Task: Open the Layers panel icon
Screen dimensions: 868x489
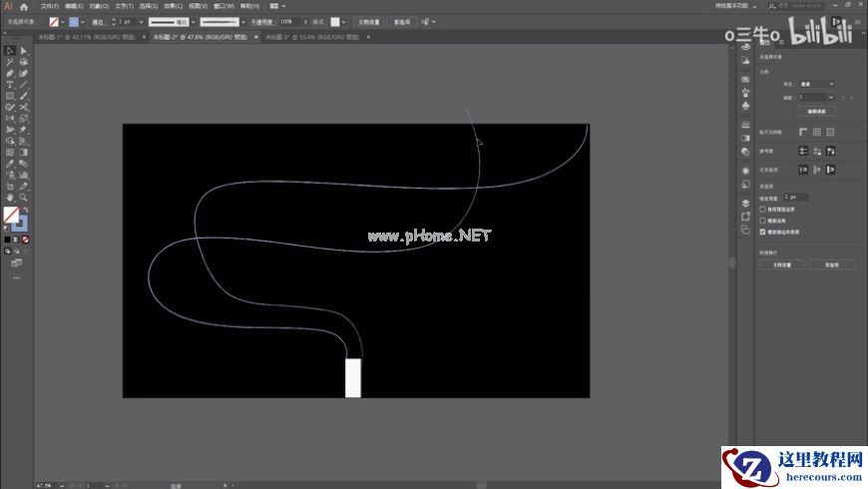Action: (x=745, y=204)
